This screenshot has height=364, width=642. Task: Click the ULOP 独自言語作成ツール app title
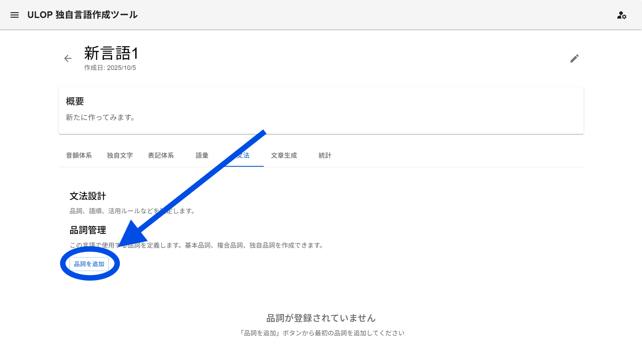[82, 15]
